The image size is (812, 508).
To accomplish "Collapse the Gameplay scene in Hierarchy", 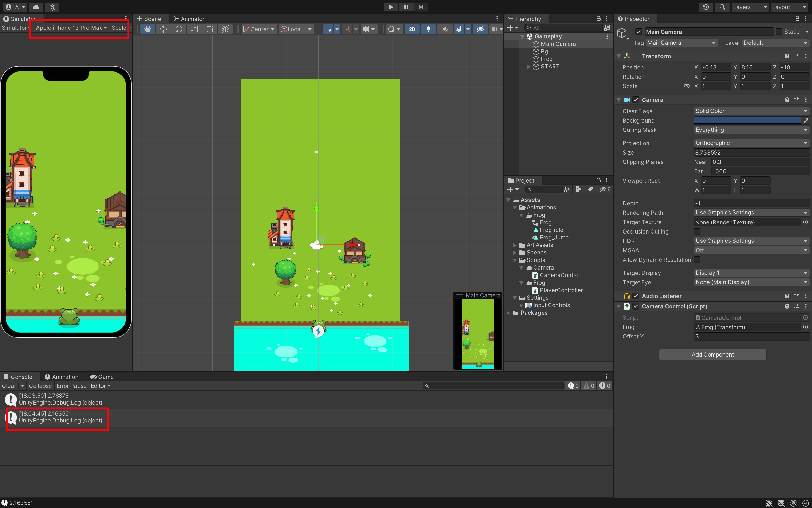I will coord(522,36).
